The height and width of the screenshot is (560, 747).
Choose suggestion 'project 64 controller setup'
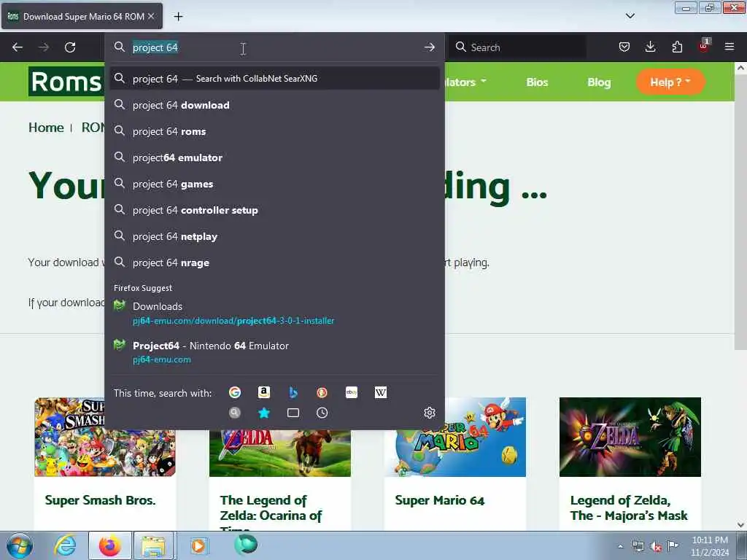click(x=275, y=210)
